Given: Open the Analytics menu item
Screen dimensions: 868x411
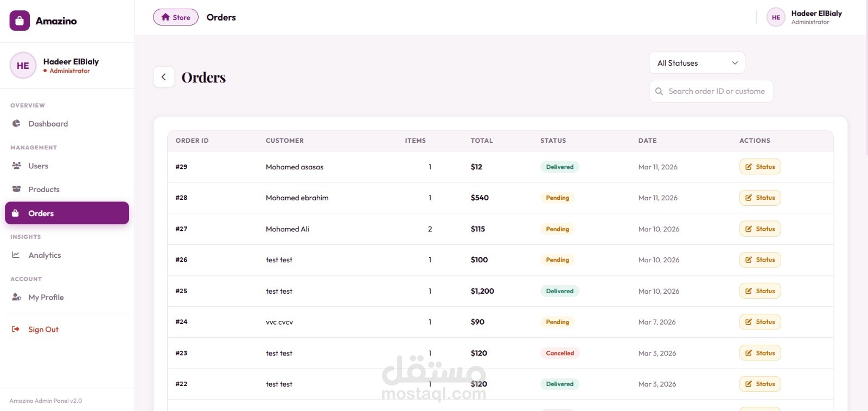Looking at the screenshot, I should click(x=44, y=255).
